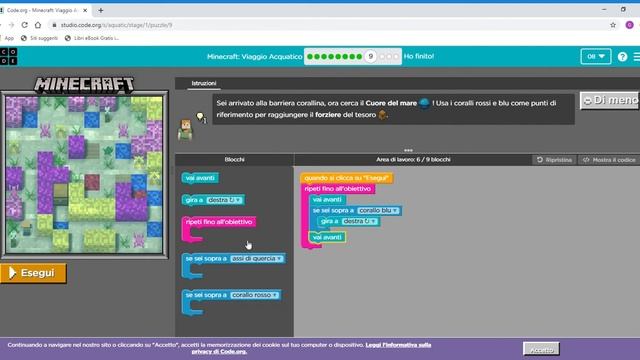The width and height of the screenshot is (640, 360).
Task: Click the padlock site info icon
Action: click(54, 25)
